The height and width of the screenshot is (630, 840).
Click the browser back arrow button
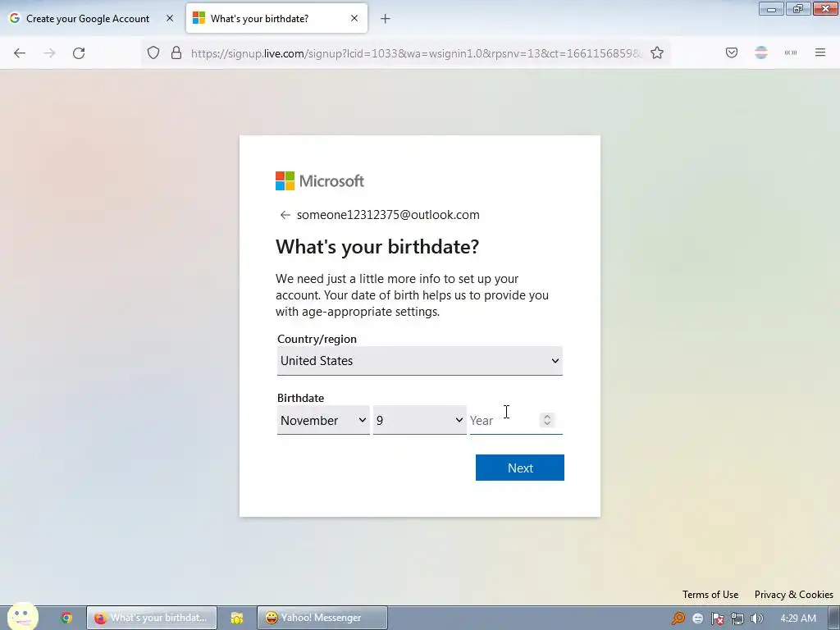pyautogui.click(x=20, y=53)
